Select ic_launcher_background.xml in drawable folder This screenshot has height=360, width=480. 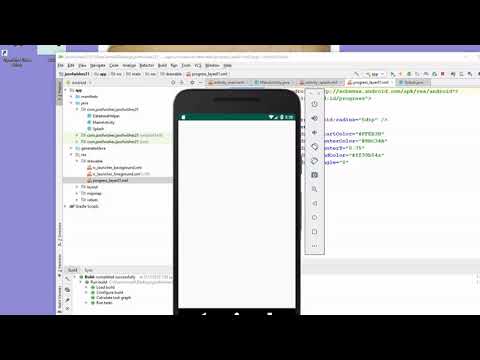[114, 168]
